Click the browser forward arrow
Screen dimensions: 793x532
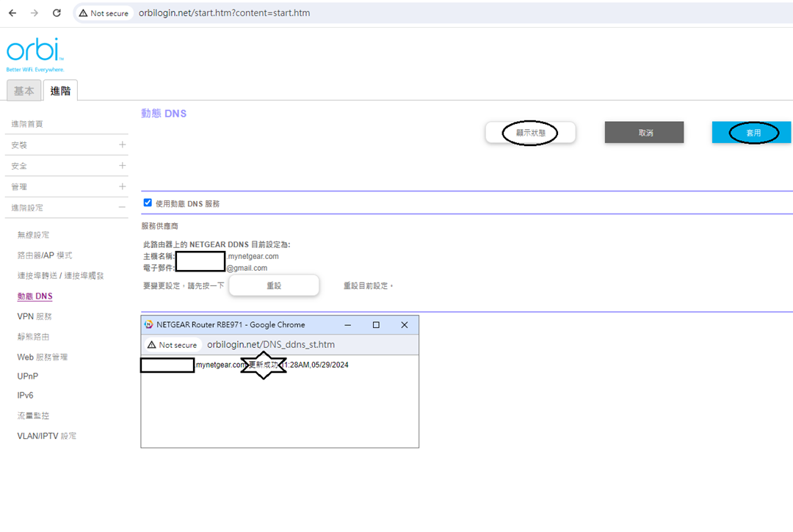click(x=35, y=13)
